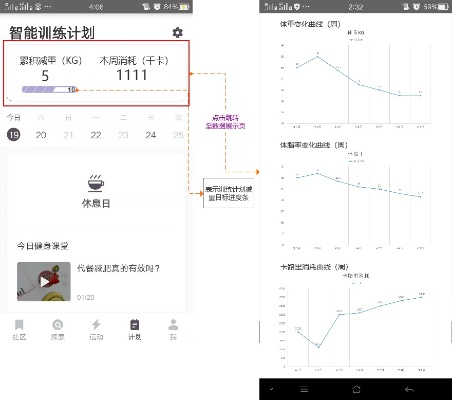The width and height of the screenshot is (452, 400).
Task: Click the 休息日 label
Action: pos(96,203)
